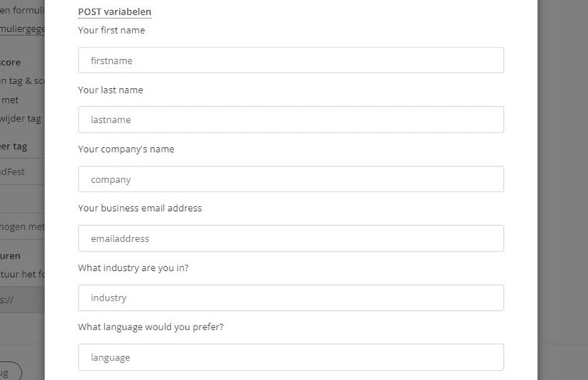Click the 'Your last name' label
Image resolution: width=588 pixels, height=380 pixels.
[110, 90]
